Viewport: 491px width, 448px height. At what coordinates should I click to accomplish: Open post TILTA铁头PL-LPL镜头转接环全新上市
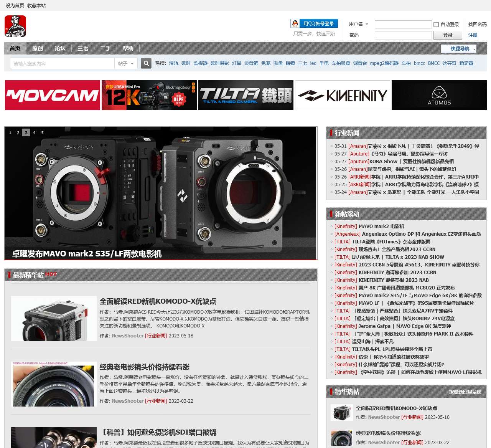point(392,349)
